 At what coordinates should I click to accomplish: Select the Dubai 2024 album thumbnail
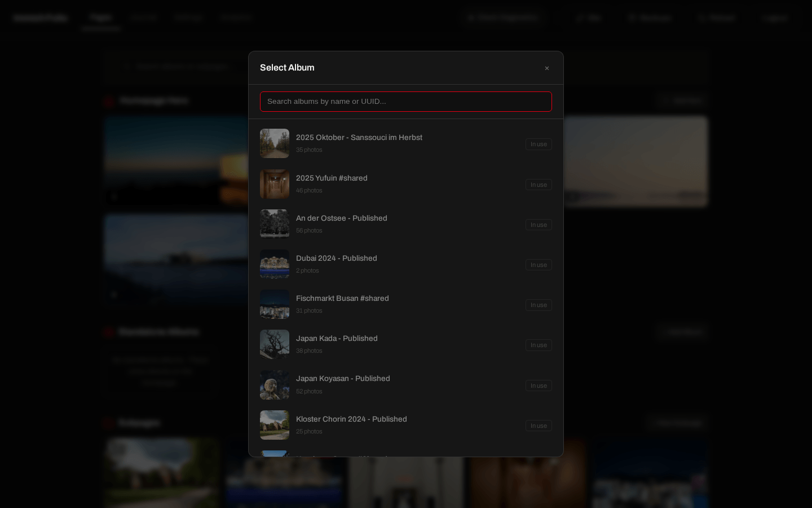tap(275, 264)
